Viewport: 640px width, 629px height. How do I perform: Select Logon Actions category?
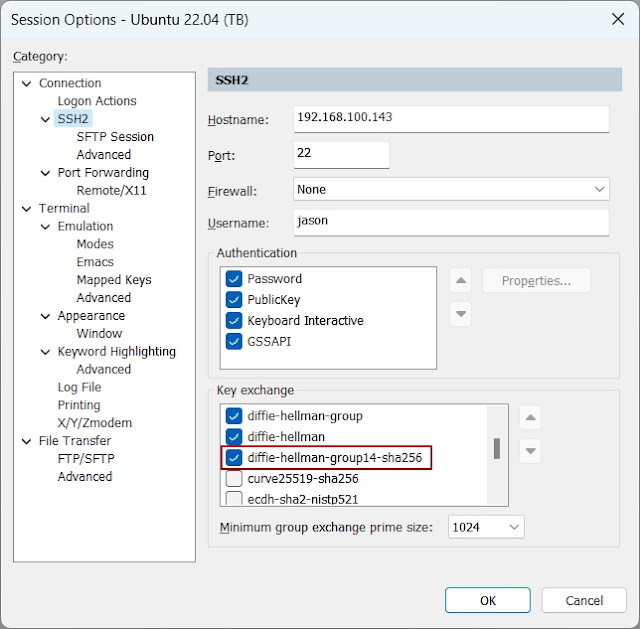(97, 101)
